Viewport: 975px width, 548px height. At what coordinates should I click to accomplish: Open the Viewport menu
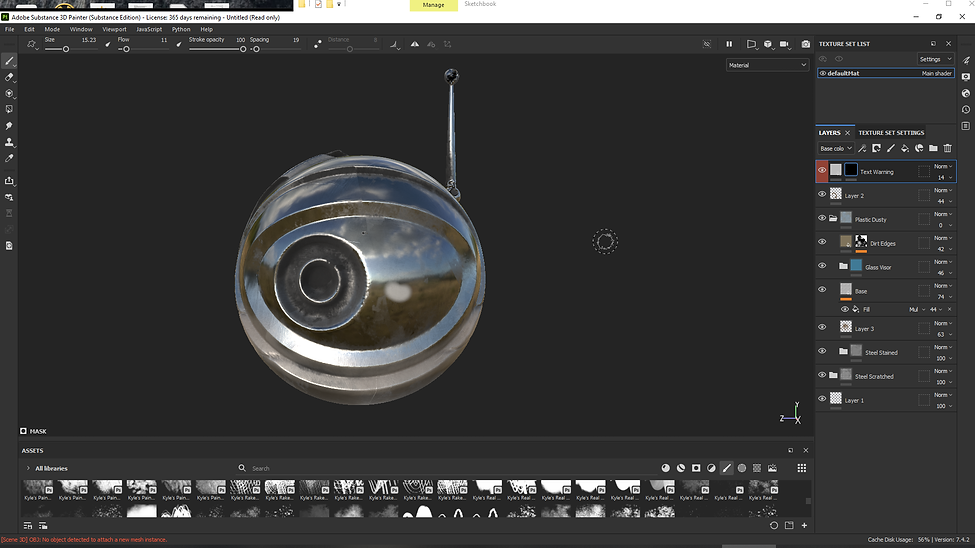pyautogui.click(x=114, y=29)
